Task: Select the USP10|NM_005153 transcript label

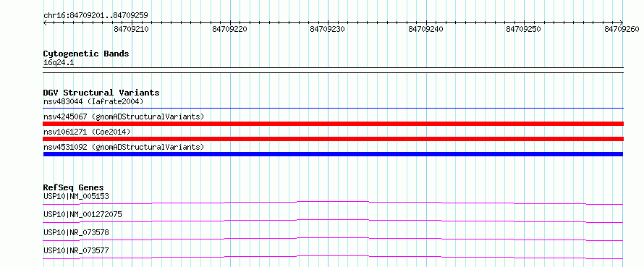Action: coord(76,196)
